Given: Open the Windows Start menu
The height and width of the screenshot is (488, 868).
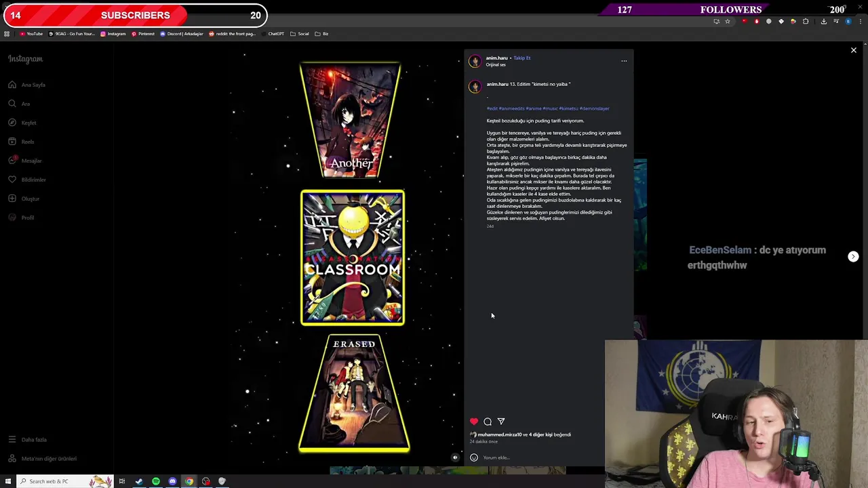Looking at the screenshot, I should point(8,481).
